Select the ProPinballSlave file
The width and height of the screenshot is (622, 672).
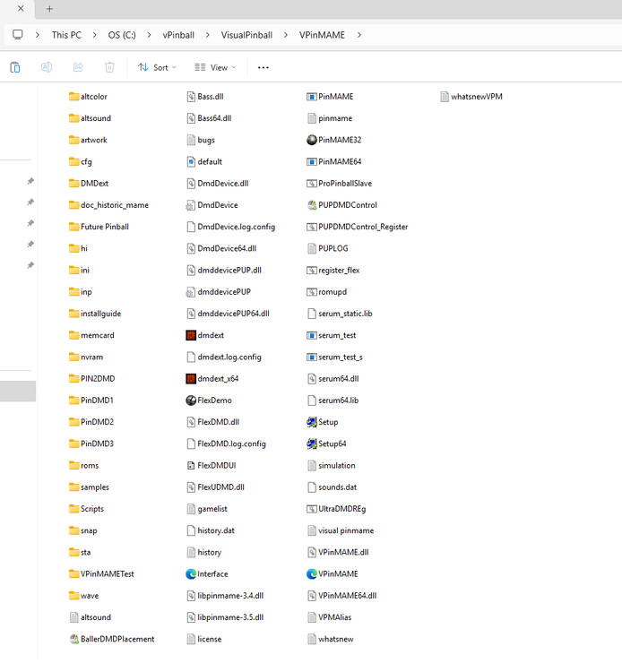click(x=339, y=184)
